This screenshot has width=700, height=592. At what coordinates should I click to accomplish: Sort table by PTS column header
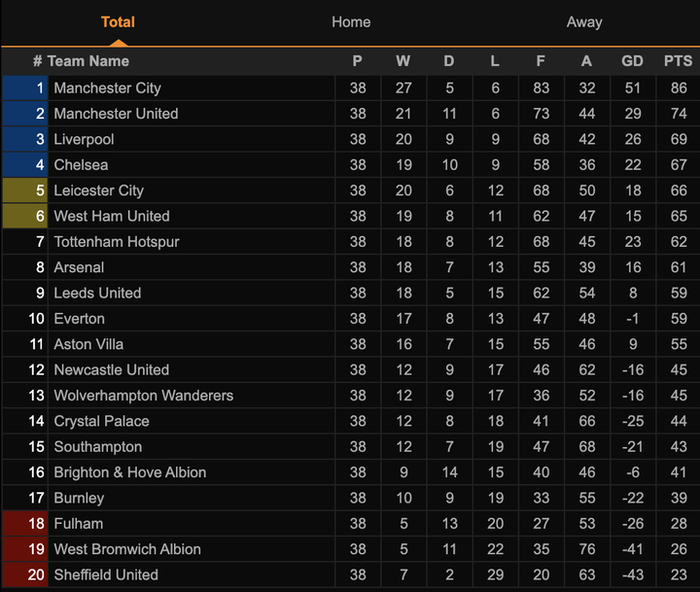click(x=678, y=60)
